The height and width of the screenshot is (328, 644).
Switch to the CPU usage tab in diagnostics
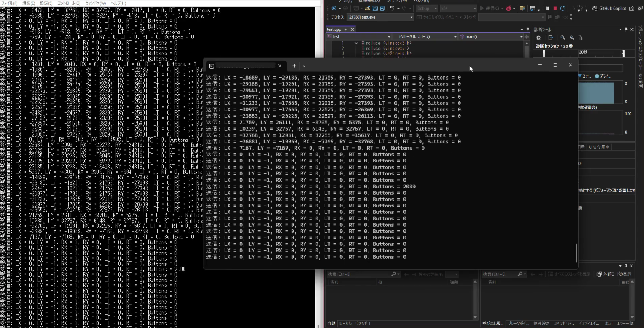[599, 147]
